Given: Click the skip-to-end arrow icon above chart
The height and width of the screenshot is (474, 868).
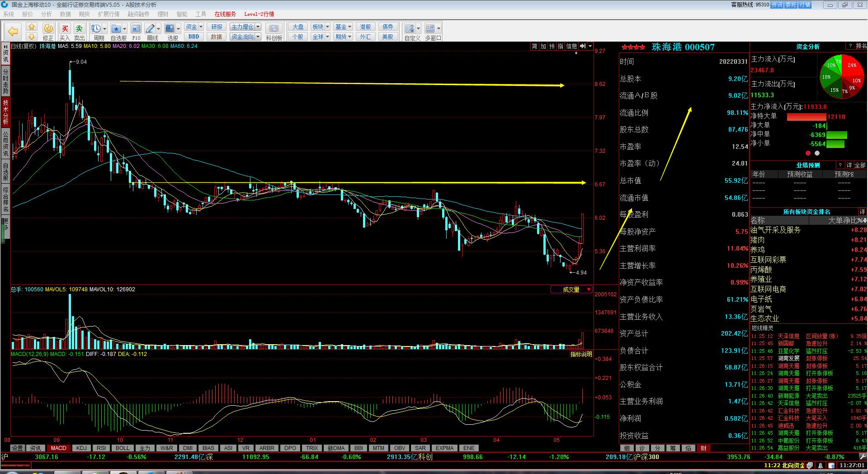Looking at the screenshot, I should [x=583, y=46].
